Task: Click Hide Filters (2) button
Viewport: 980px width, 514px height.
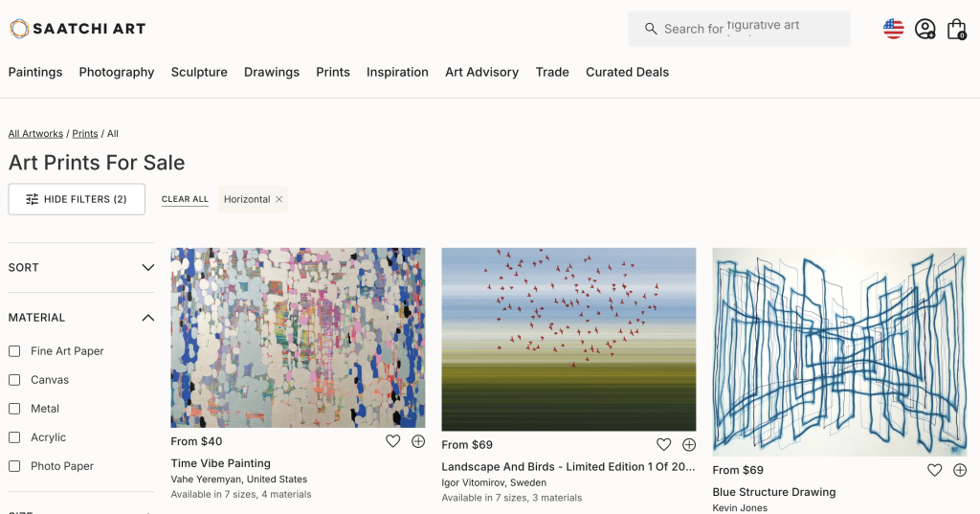Action: tap(77, 199)
